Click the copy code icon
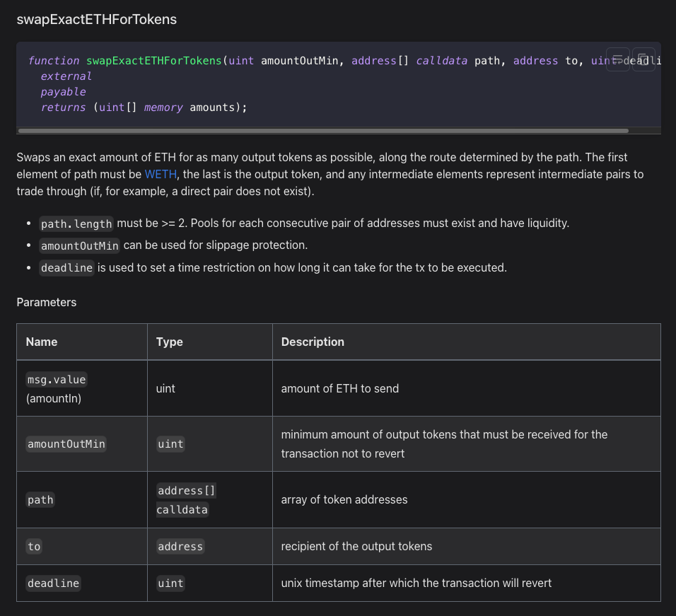 (642, 60)
